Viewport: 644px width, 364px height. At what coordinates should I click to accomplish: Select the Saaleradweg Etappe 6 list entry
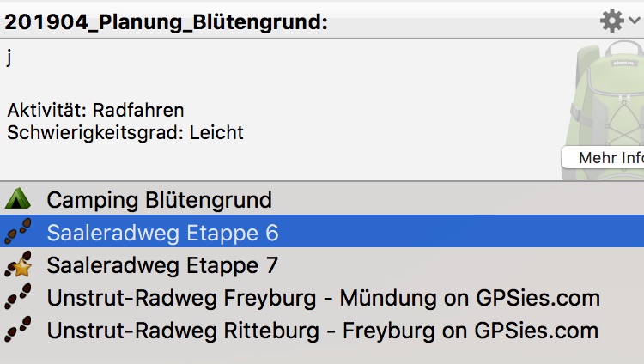[322, 231]
